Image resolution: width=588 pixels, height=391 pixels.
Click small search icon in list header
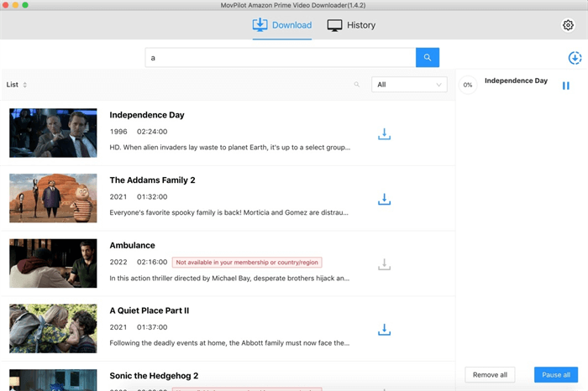point(357,85)
